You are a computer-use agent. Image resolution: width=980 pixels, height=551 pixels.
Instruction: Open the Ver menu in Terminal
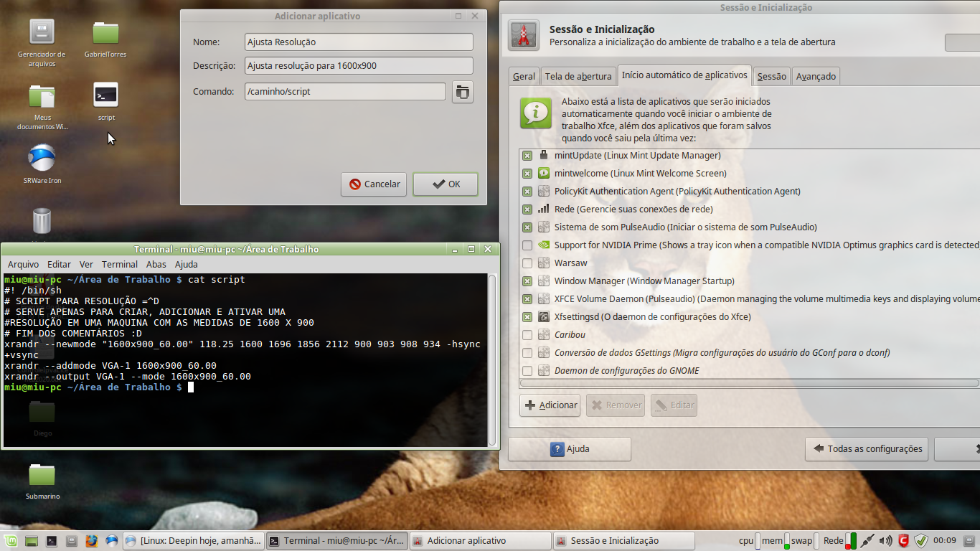tap(86, 265)
